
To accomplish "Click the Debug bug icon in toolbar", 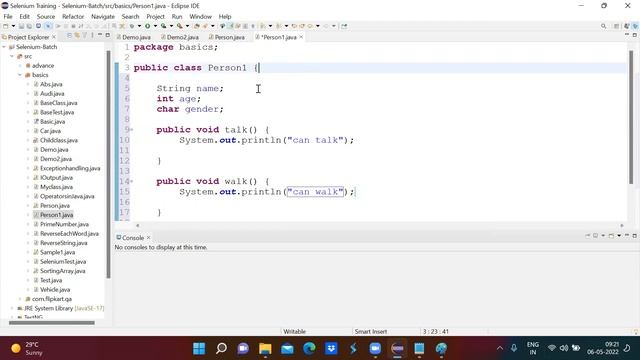I will pos(132,26).
